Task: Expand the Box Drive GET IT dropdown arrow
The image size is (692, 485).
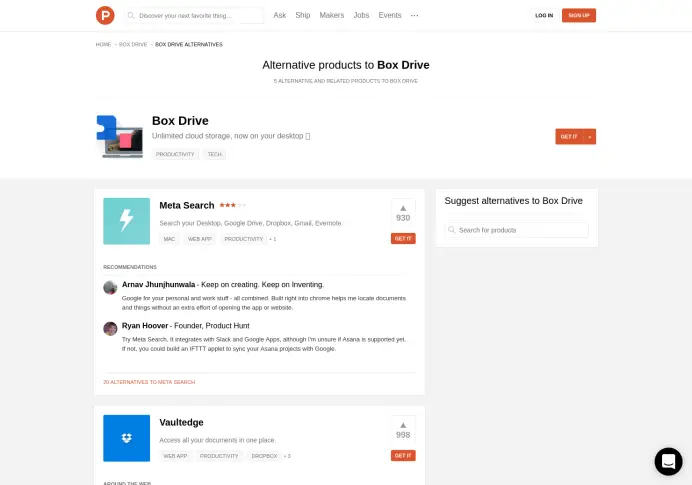Action: 590,137
